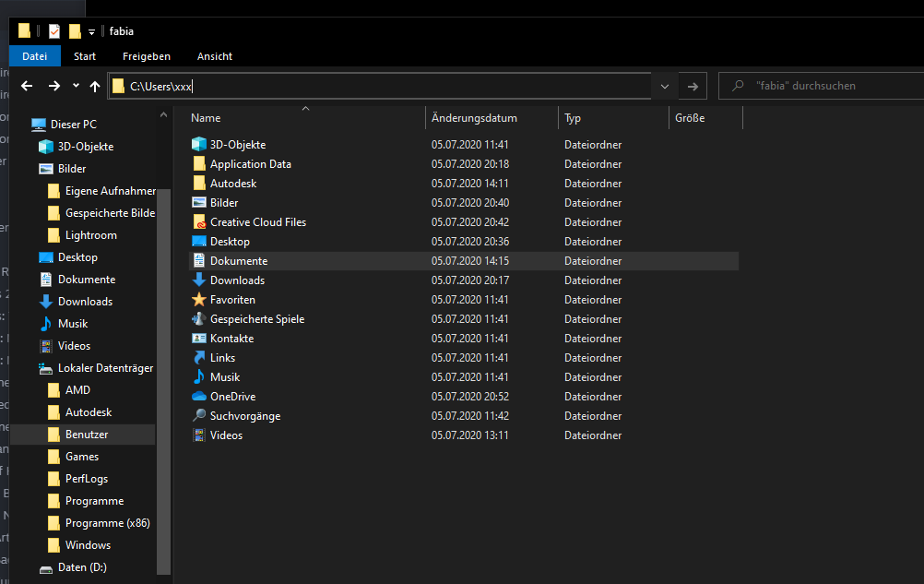Click the Musik note icon in file list
Image resolution: width=924 pixels, height=584 pixels.
[x=199, y=376]
